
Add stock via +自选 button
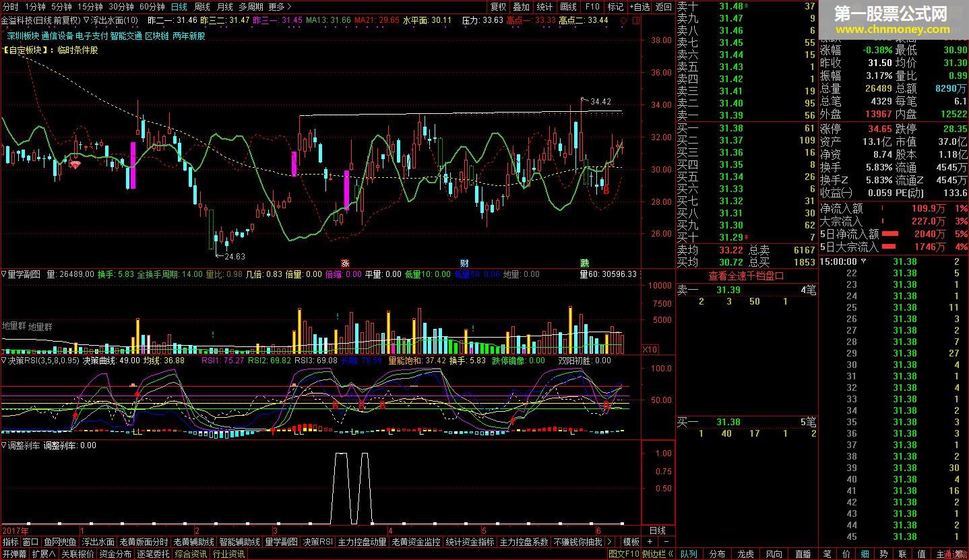coord(639,7)
